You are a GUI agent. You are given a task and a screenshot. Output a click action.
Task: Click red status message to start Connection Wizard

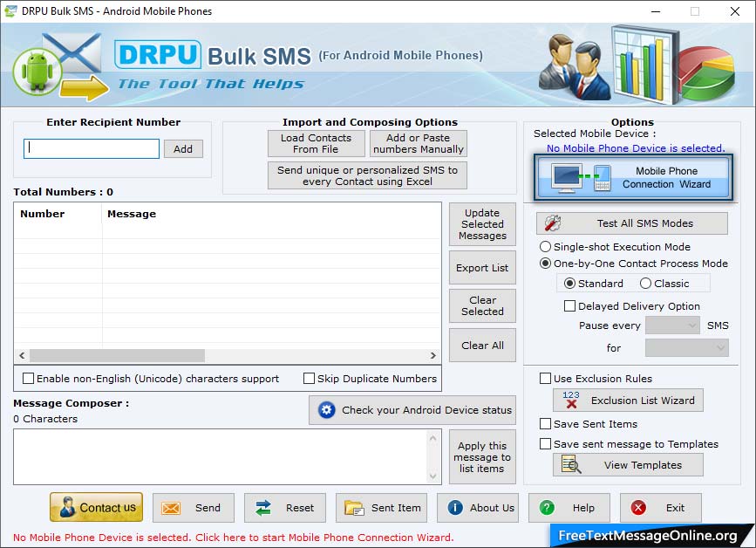point(234,537)
